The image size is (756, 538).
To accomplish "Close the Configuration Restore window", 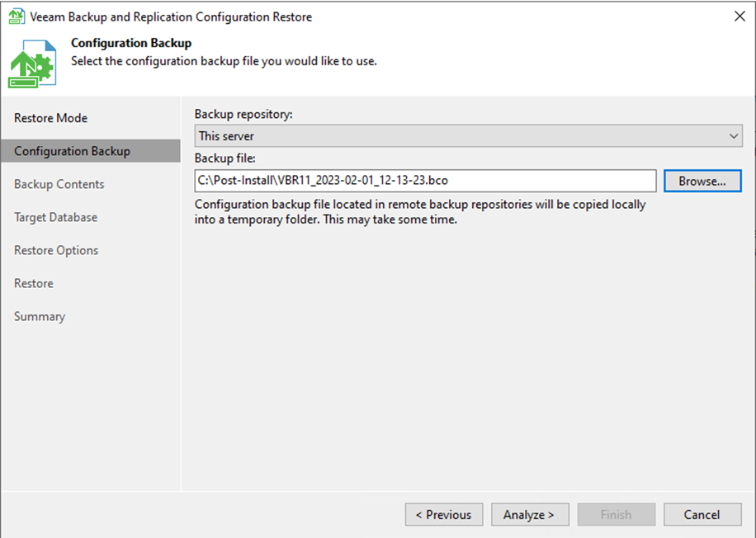I will tap(739, 17).
